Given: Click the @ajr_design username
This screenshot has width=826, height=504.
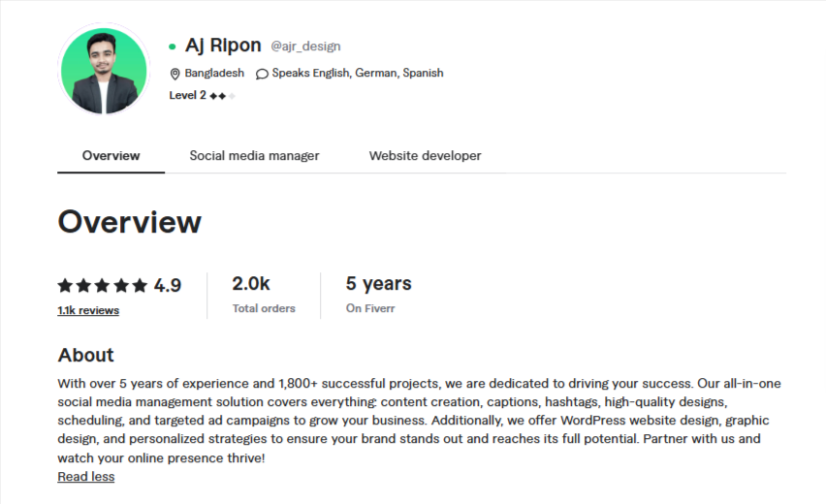Looking at the screenshot, I should pyautogui.click(x=305, y=47).
